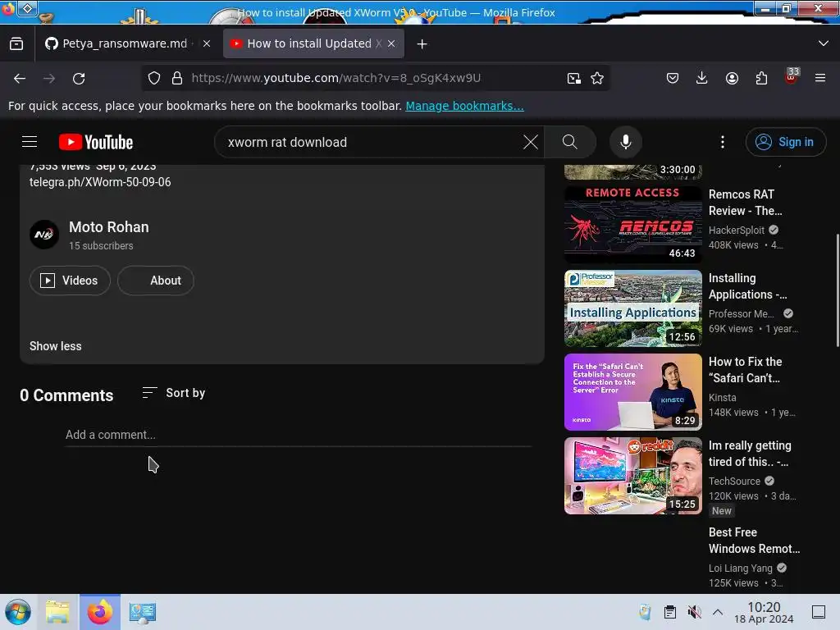Show site security padlock info
This screenshot has width=840, height=630.
[x=177, y=78]
